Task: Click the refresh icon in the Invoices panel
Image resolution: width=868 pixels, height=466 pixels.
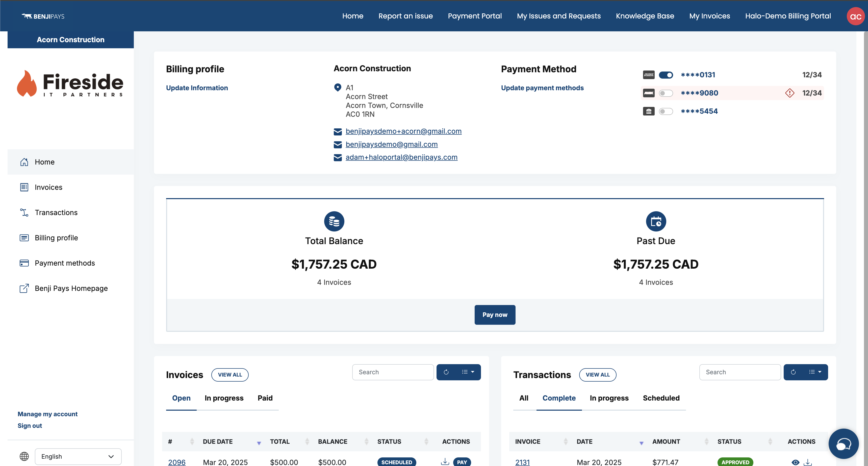Action: [x=446, y=372]
